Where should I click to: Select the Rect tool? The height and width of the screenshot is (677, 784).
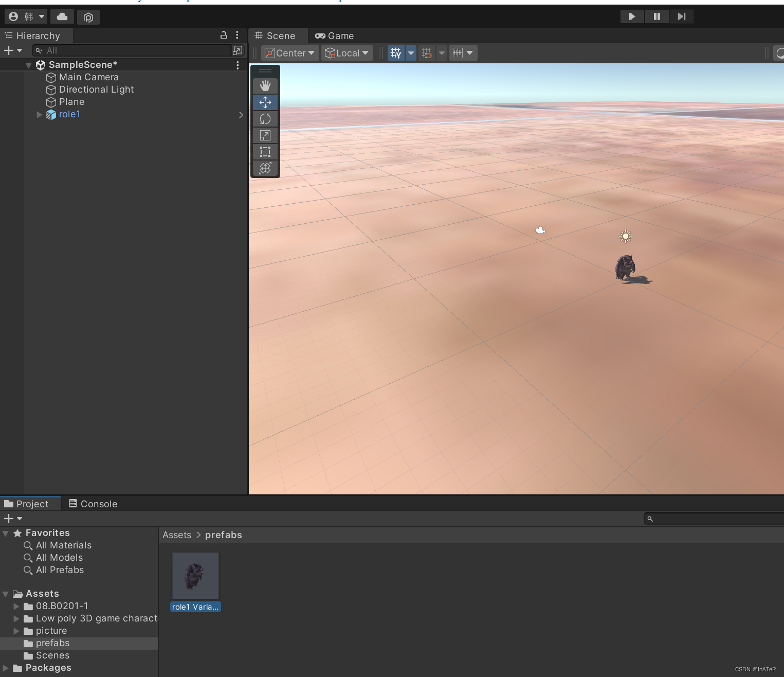click(x=265, y=152)
